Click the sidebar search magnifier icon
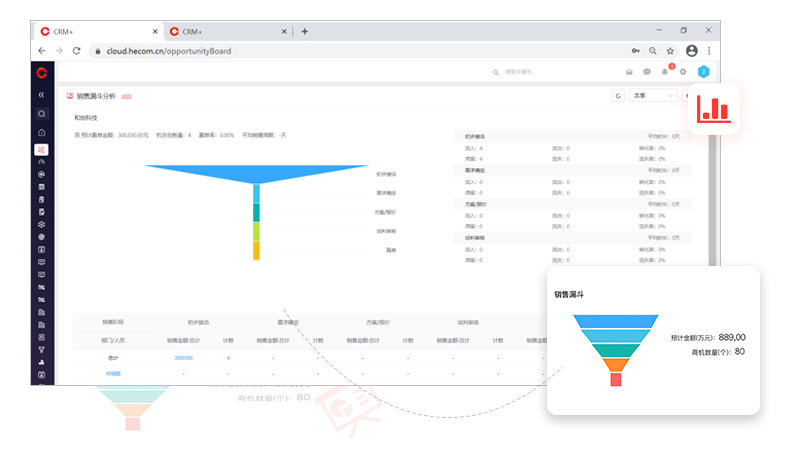 (41, 114)
